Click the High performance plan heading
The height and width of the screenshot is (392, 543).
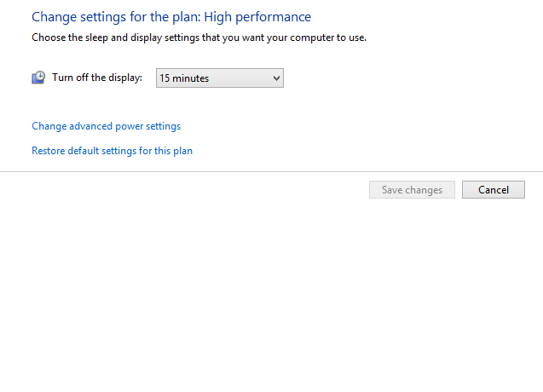pos(171,17)
